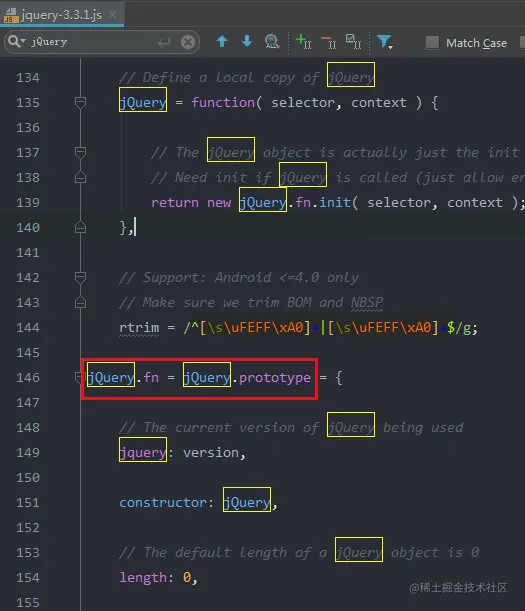This screenshot has width=525, height=611.
Task: Collapse the comment fold at line 142
Action: tap(80, 277)
